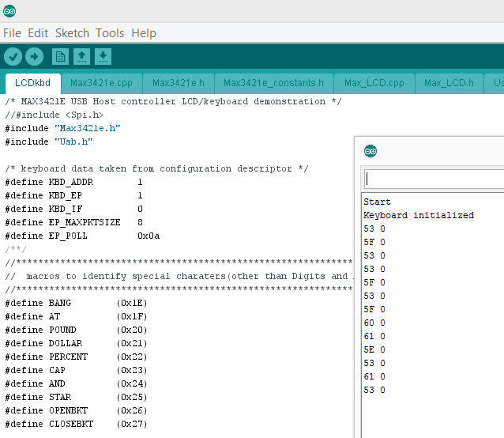Click "#define CLOSEBKT" code line
The width and height of the screenshot is (504, 438).
76,425
